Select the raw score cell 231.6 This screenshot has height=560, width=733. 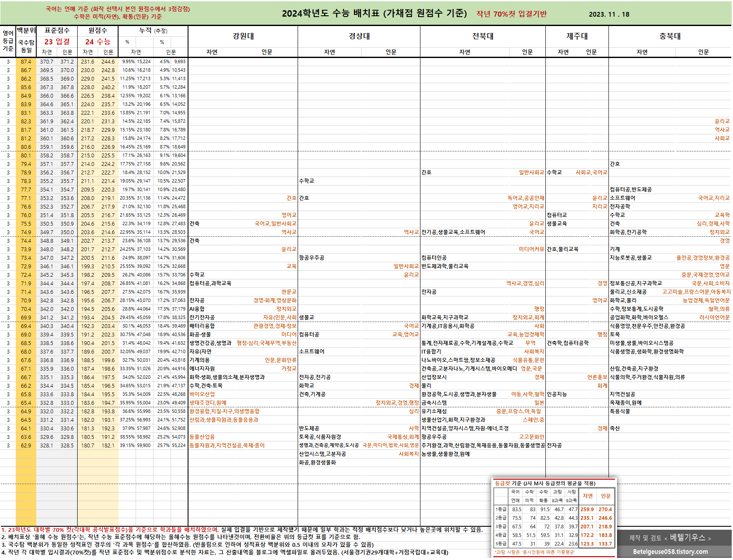click(87, 61)
